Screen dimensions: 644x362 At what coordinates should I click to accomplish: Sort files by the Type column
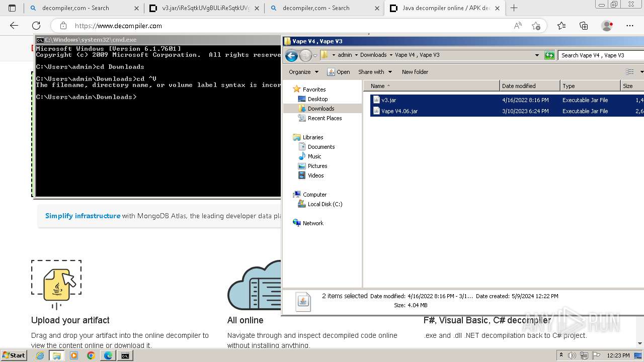tap(590, 86)
